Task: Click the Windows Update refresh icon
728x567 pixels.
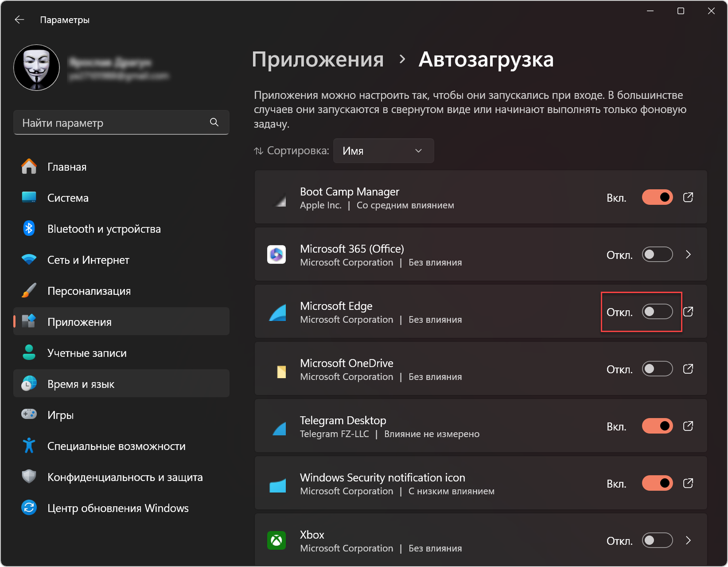Action: coord(29,507)
